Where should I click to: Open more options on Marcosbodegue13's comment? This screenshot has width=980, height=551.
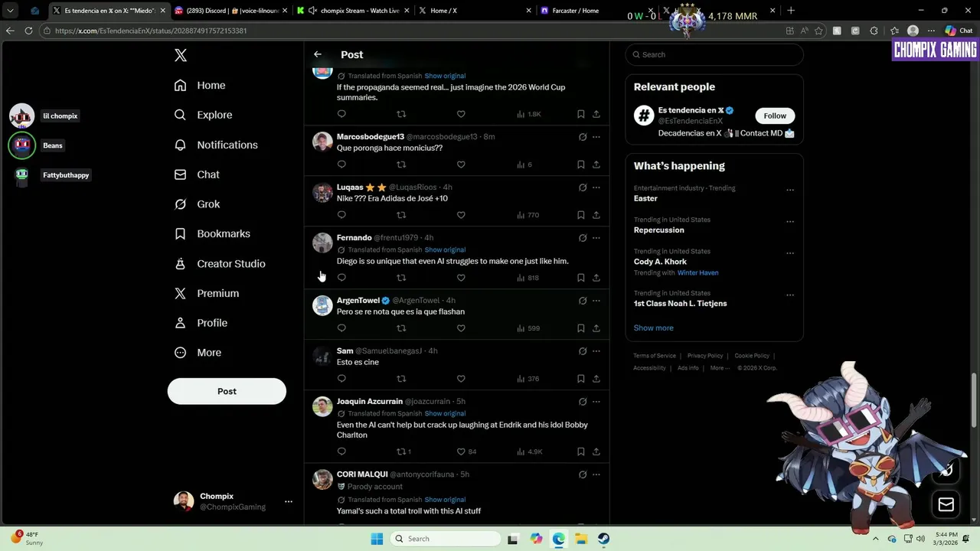[596, 137]
